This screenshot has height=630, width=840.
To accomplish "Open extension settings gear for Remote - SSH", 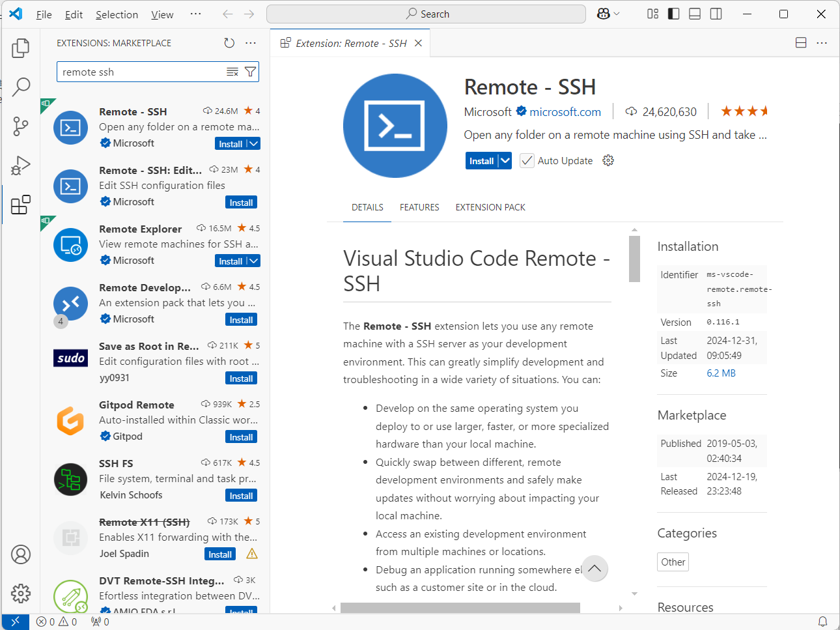I will (x=608, y=160).
